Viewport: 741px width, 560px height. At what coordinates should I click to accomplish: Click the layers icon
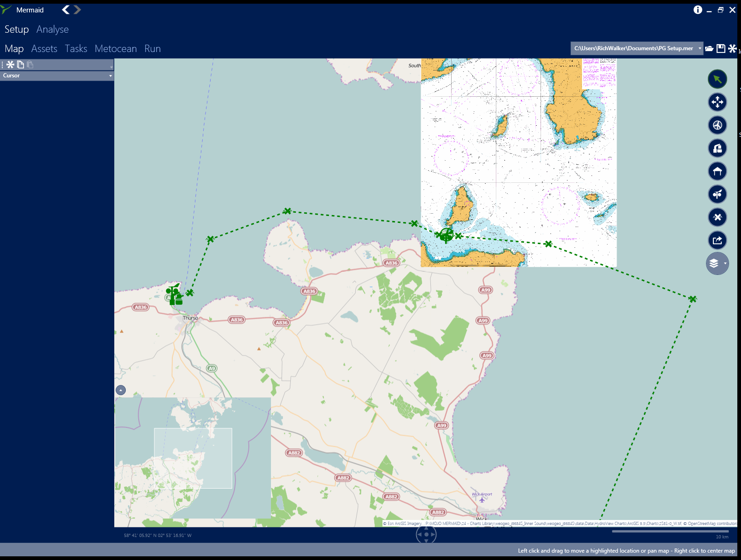714,263
